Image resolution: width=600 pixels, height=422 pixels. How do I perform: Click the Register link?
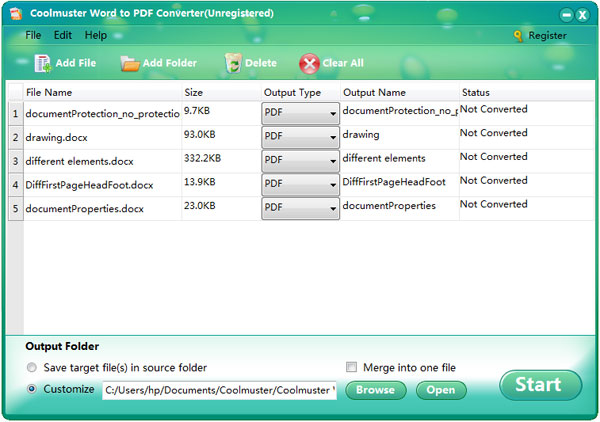point(547,36)
